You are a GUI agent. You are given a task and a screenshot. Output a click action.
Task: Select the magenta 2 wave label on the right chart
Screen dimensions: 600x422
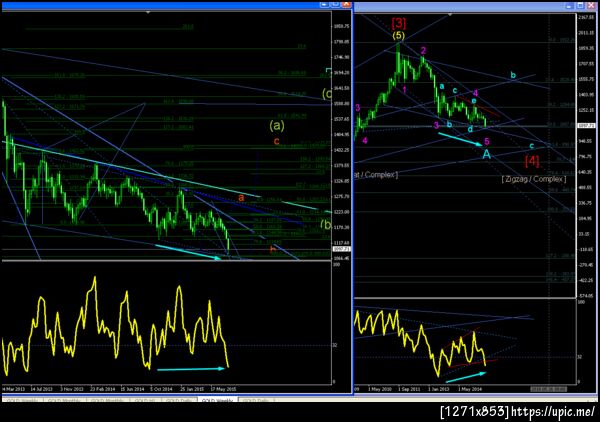click(423, 51)
